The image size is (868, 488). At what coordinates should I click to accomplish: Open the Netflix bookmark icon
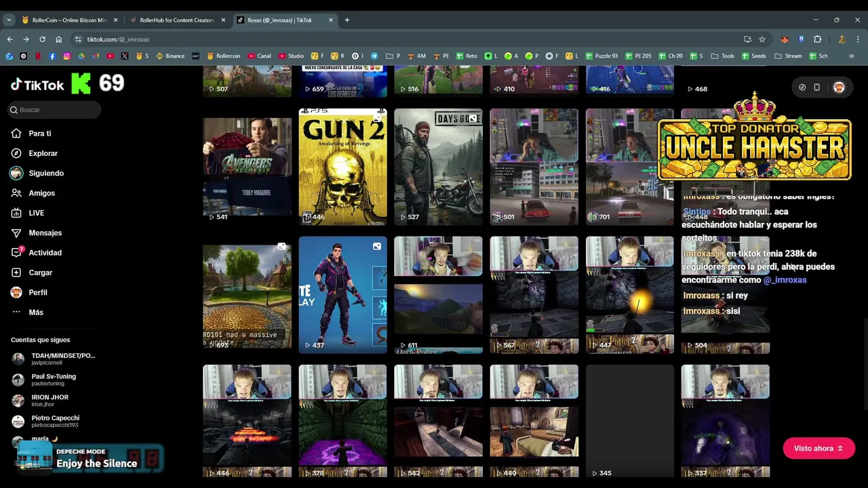click(38, 56)
